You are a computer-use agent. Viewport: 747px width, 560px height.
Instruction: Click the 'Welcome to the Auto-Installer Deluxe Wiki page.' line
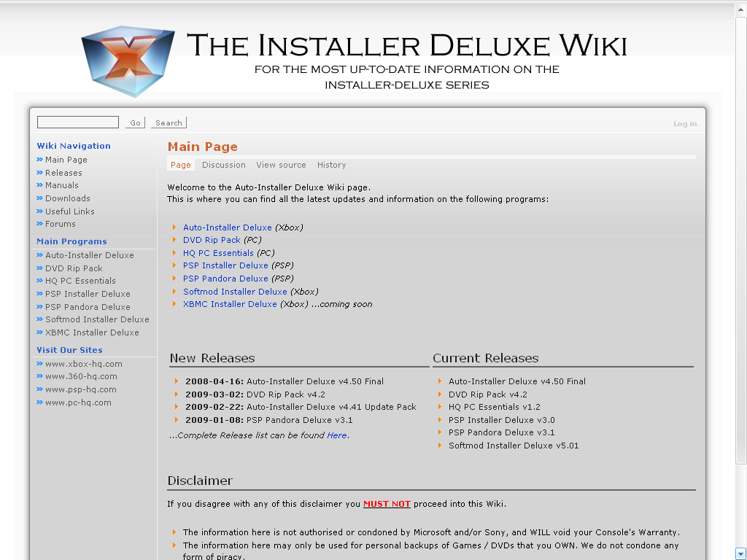(268, 187)
